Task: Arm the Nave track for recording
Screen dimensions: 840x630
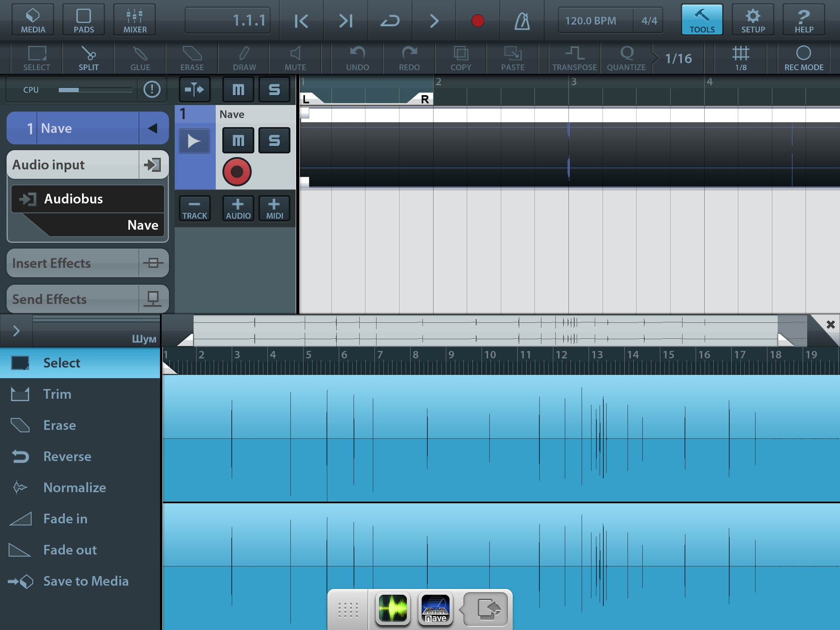Action: pos(237,172)
